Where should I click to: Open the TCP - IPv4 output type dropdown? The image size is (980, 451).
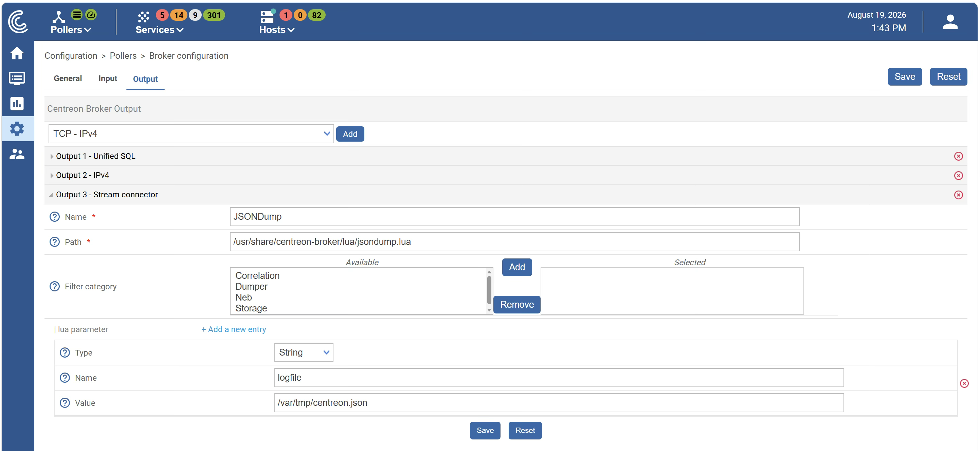(x=191, y=134)
